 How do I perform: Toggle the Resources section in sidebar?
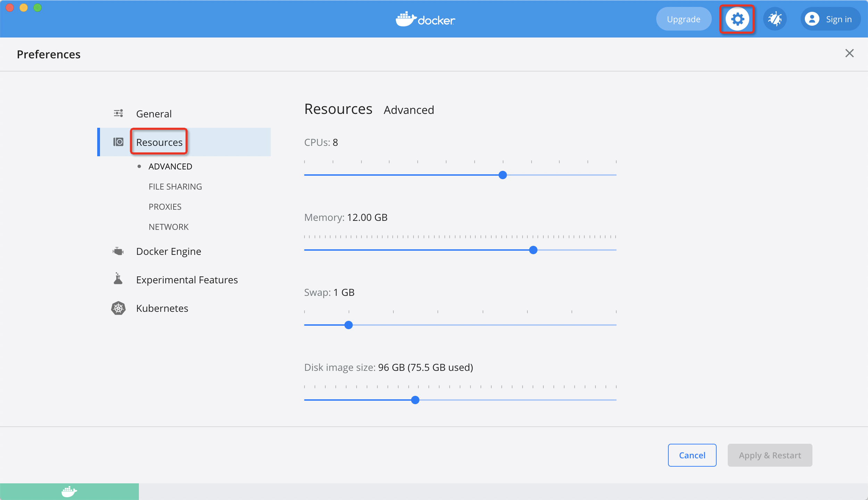[x=159, y=141]
